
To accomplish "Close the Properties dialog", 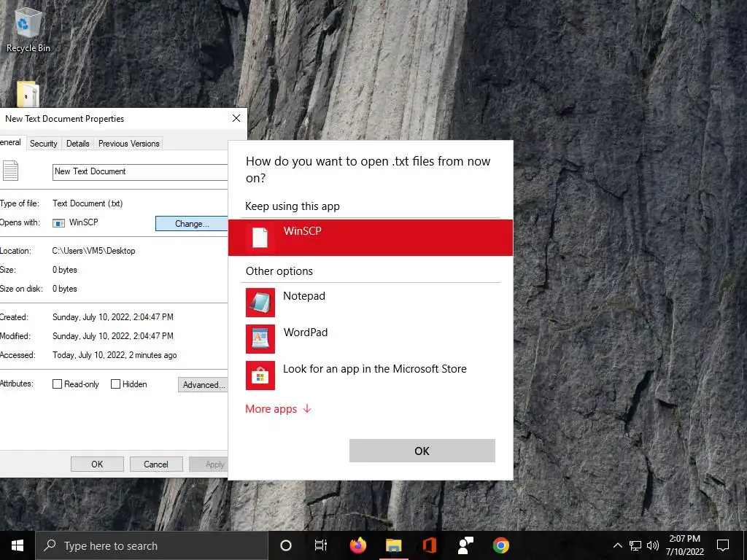I will coord(236,118).
